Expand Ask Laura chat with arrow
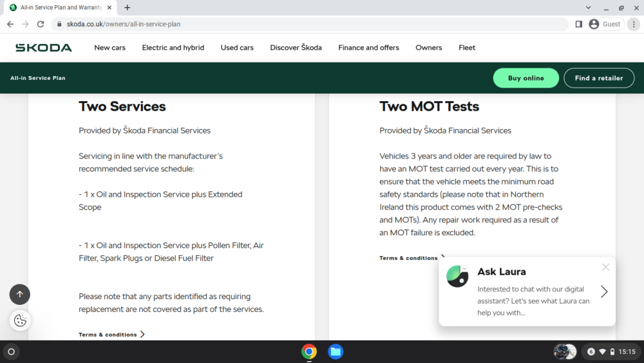644x363 pixels. click(604, 291)
